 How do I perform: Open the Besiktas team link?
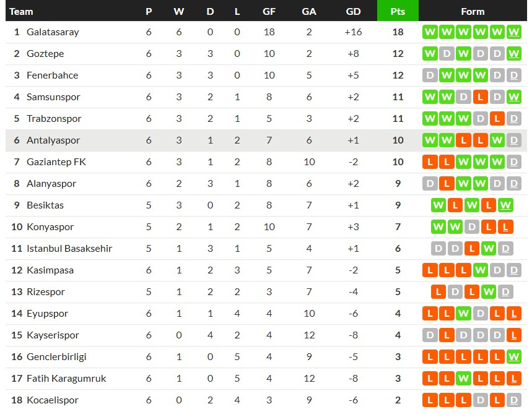[x=45, y=205]
